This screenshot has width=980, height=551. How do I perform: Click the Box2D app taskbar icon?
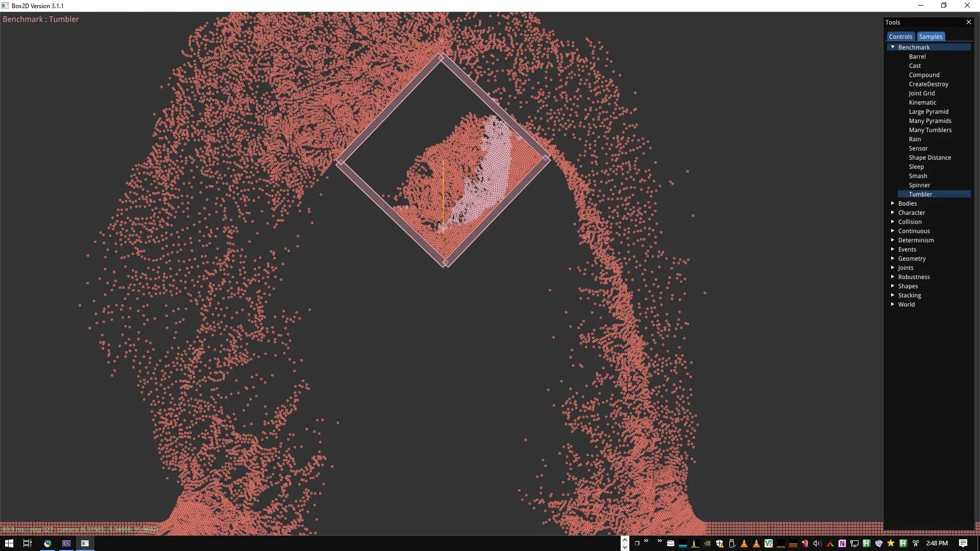85,543
